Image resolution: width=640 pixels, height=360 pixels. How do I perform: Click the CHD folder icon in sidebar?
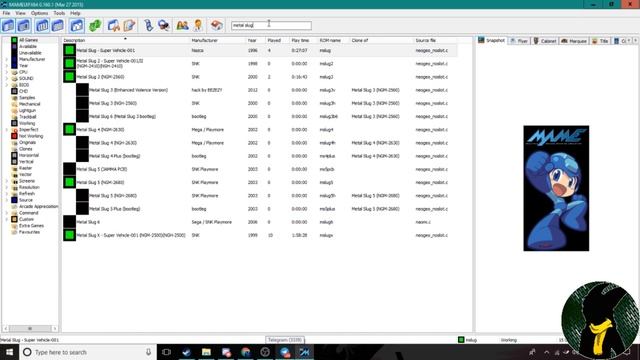[x=14, y=91]
